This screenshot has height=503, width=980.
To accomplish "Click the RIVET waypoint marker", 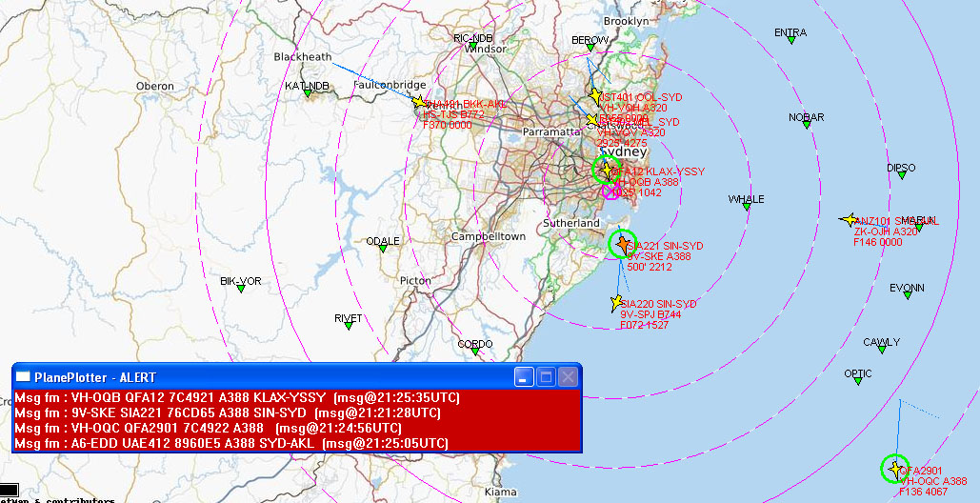I will (349, 326).
